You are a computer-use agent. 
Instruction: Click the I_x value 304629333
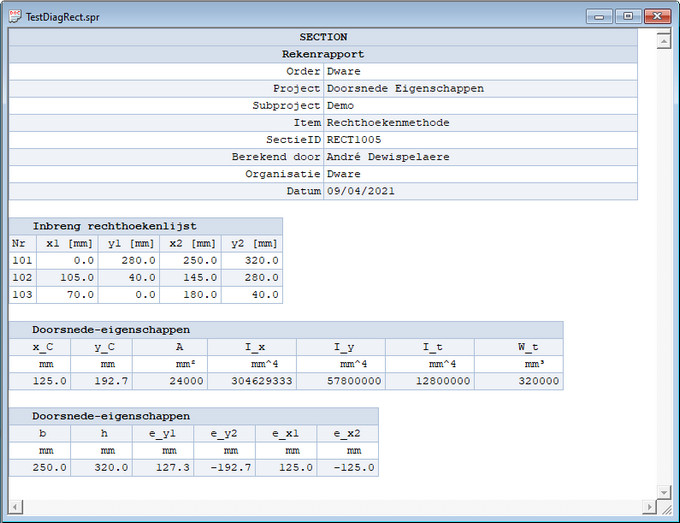pos(262,381)
